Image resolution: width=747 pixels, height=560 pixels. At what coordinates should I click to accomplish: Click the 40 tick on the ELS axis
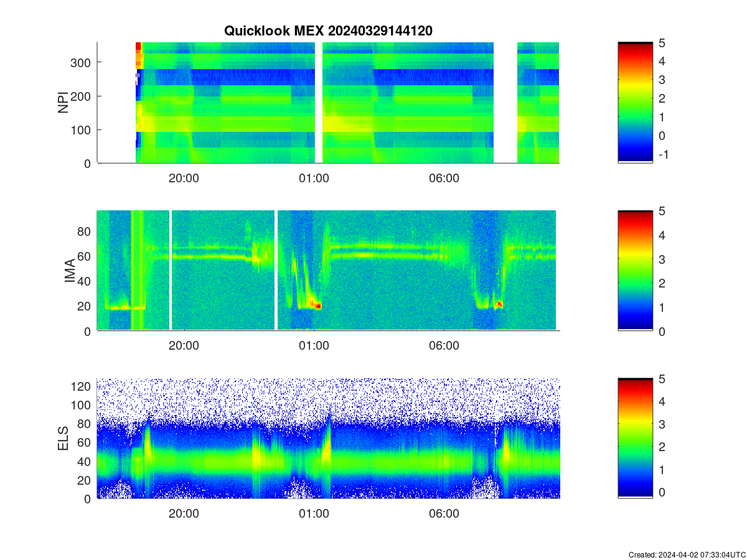(85, 461)
